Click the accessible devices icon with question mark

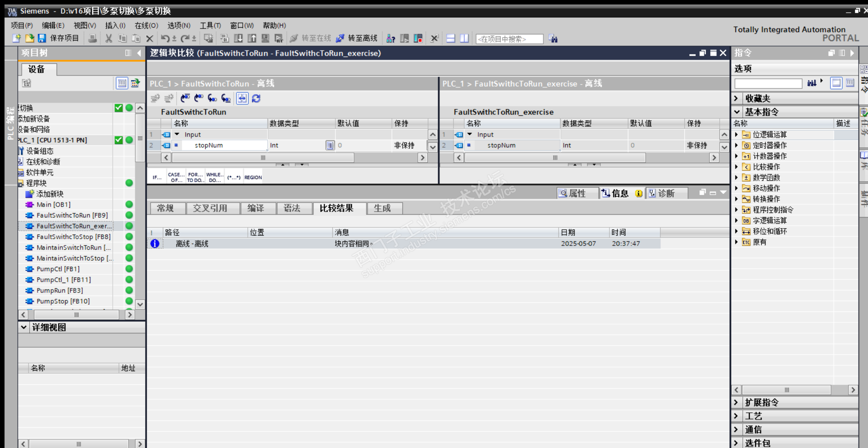pyautogui.click(x=391, y=38)
